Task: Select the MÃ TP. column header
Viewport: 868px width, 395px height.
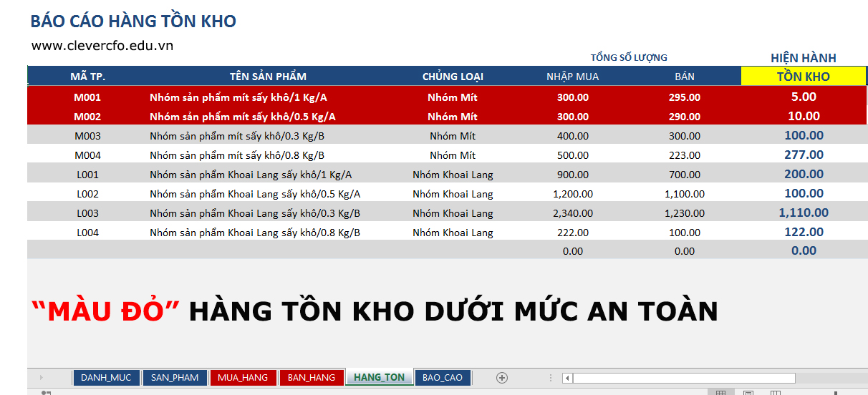Action: point(88,77)
